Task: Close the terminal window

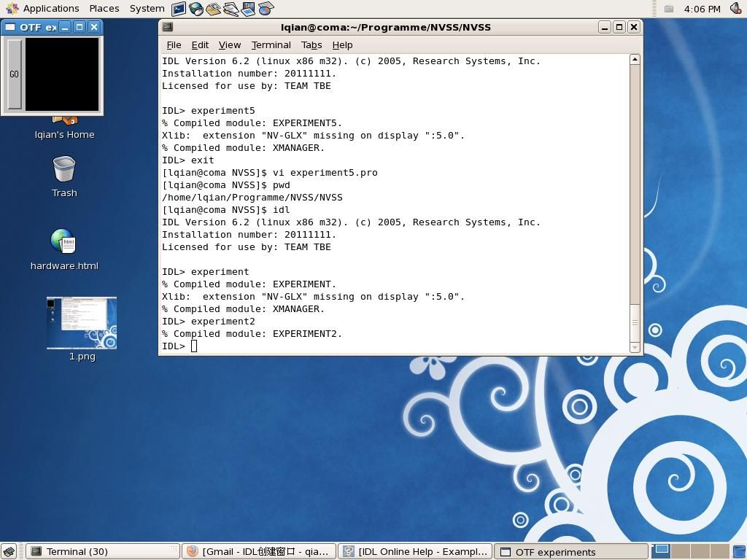Action: [634, 27]
